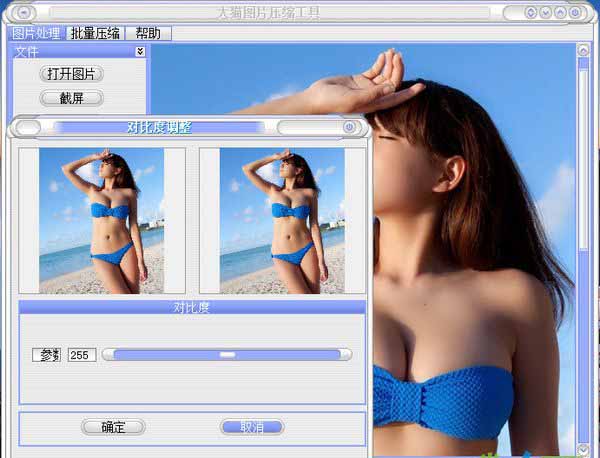Click the left original preview thumbnail
This screenshot has height=458, width=600.
pos(101,220)
